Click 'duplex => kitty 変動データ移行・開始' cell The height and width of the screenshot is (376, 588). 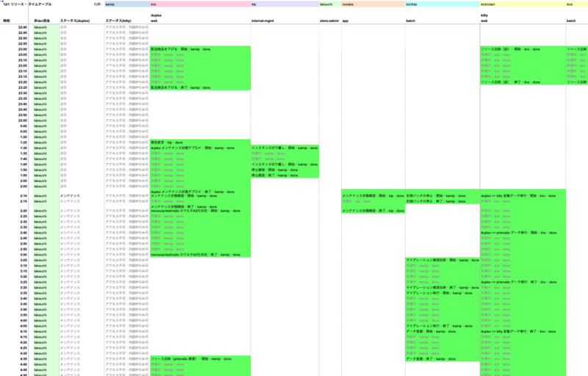pos(523,195)
